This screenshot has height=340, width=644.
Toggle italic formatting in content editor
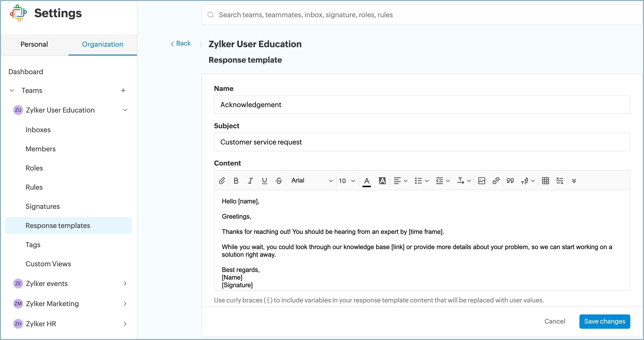[x=250, y=181]
